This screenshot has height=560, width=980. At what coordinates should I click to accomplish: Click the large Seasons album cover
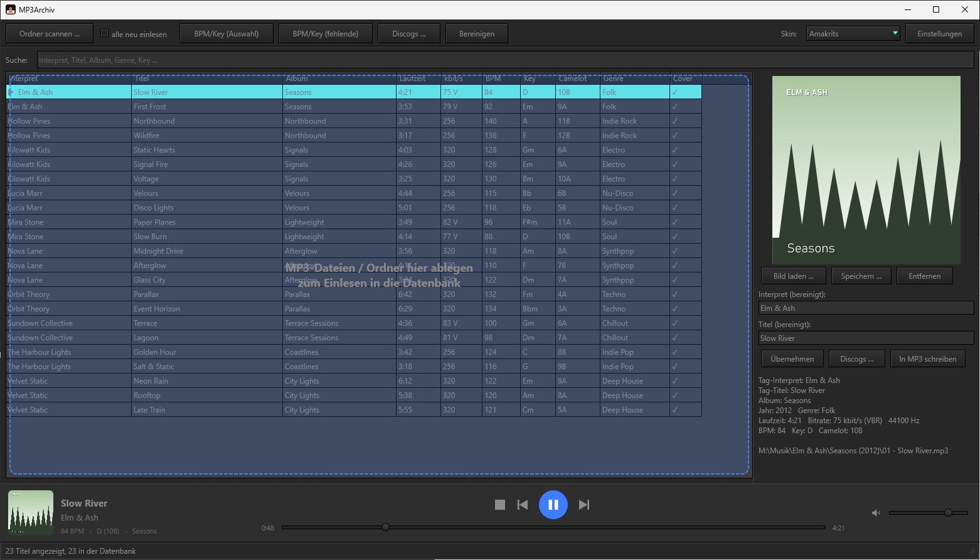866,170
